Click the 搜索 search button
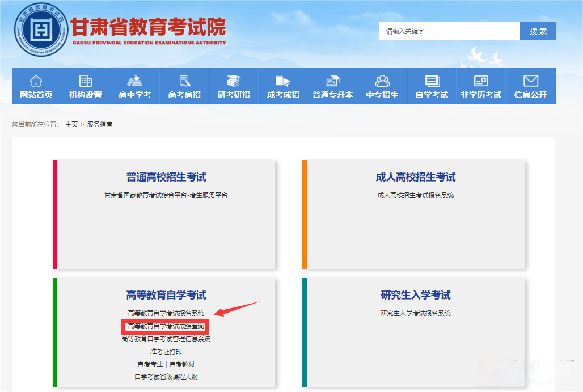The height and width of the screenshot is (392, 583). coord(538,31)
